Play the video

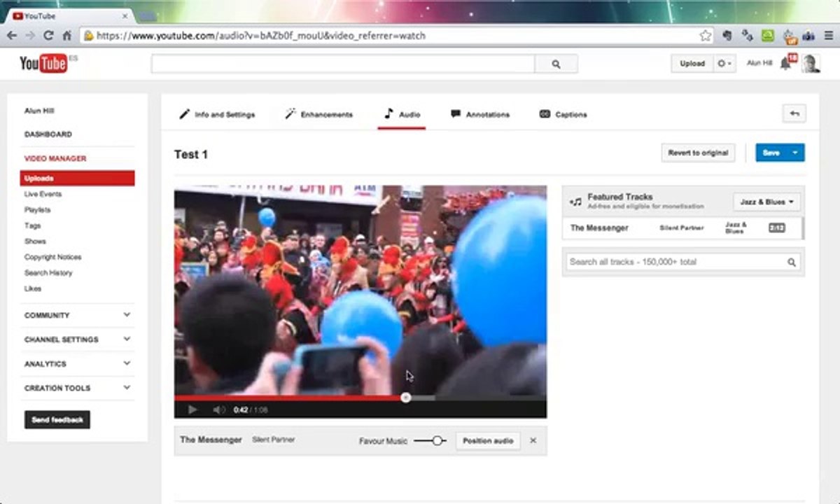click(193, 409)
